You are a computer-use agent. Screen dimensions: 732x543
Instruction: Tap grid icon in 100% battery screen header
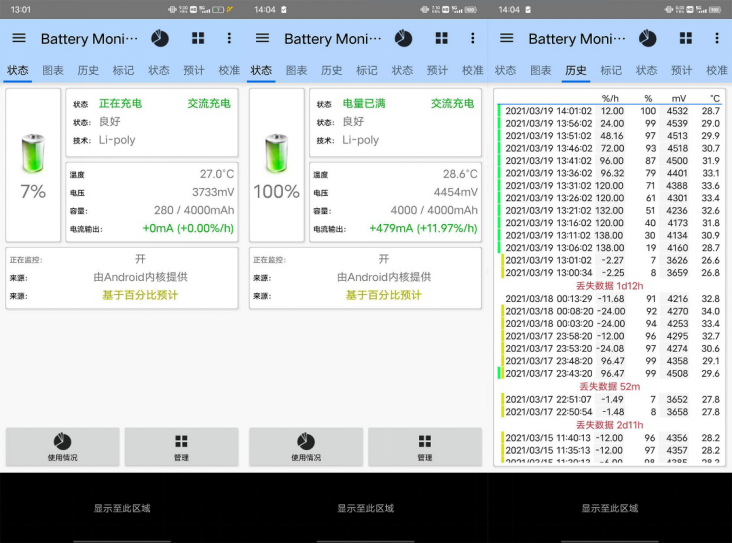[x=441, y=38]
